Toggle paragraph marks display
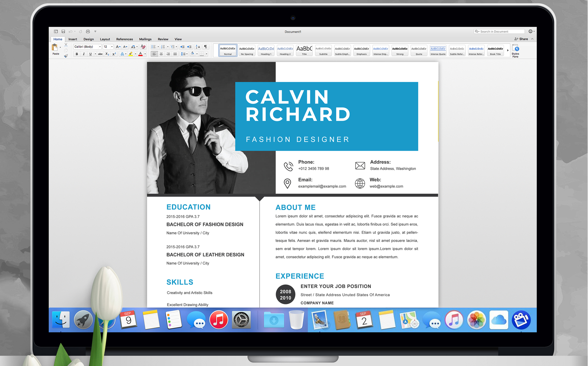The width and height of the screenshot is (588, 366). (x=206, y=47)
